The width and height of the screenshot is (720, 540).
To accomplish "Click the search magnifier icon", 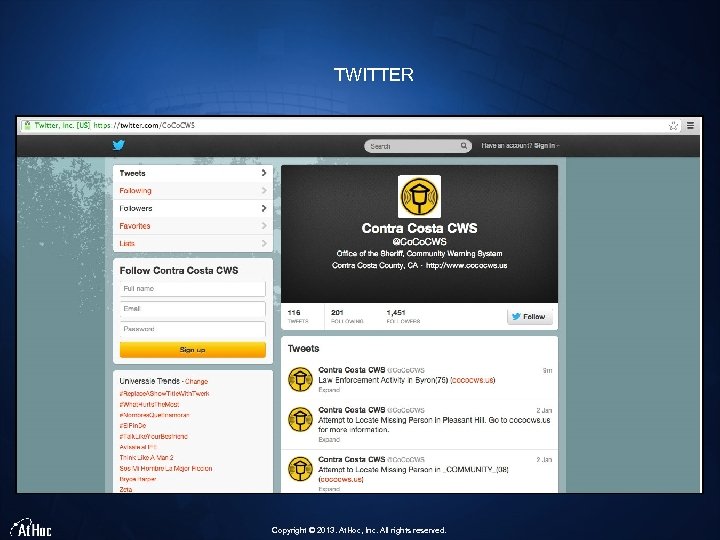I will 464,146.
